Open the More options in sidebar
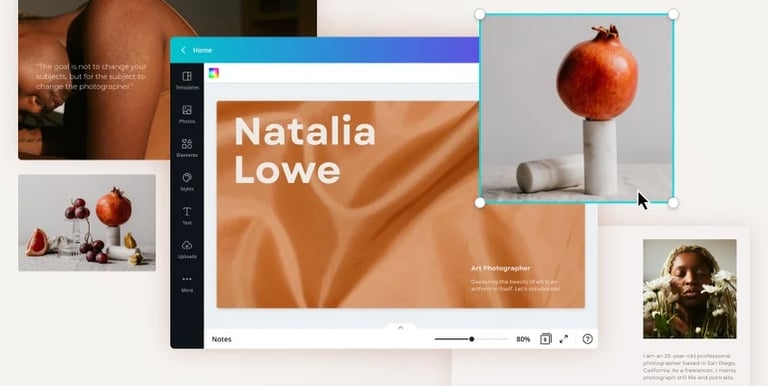The width and height of the screenshot is (768, 386). pos(187,284)
